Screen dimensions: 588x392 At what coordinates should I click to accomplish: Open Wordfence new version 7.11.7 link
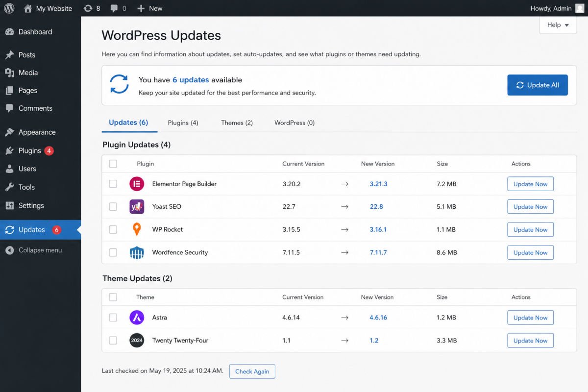point(378,253)
